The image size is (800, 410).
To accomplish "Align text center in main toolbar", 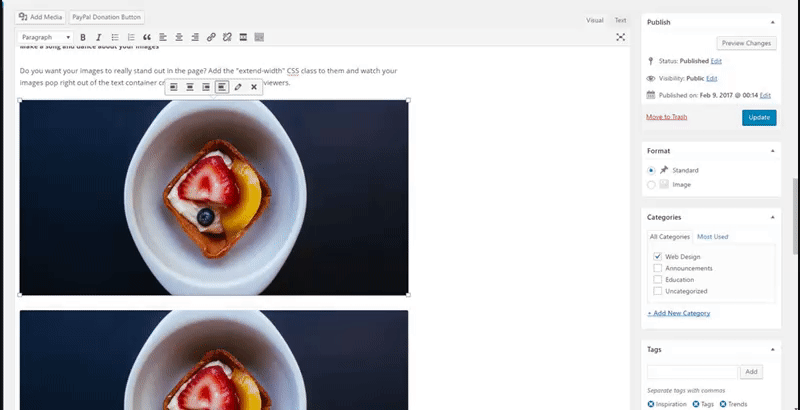I will (179, 37).
